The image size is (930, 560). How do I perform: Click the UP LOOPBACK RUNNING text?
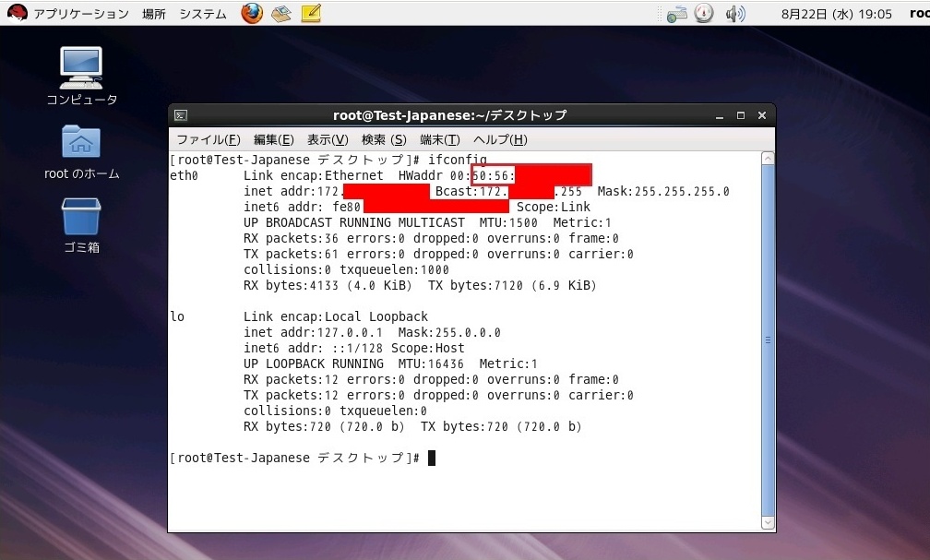(x=313, y=364)
